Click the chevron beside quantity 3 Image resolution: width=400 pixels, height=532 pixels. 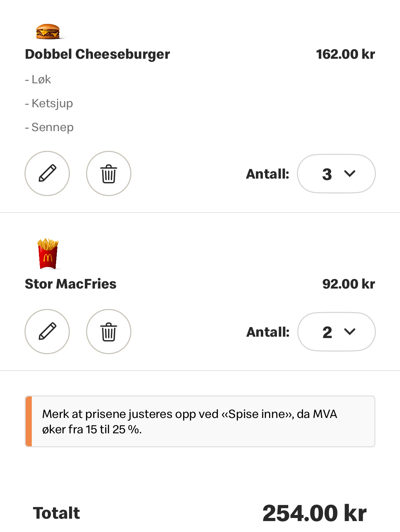pyautogui.click(x=350, y=174)
